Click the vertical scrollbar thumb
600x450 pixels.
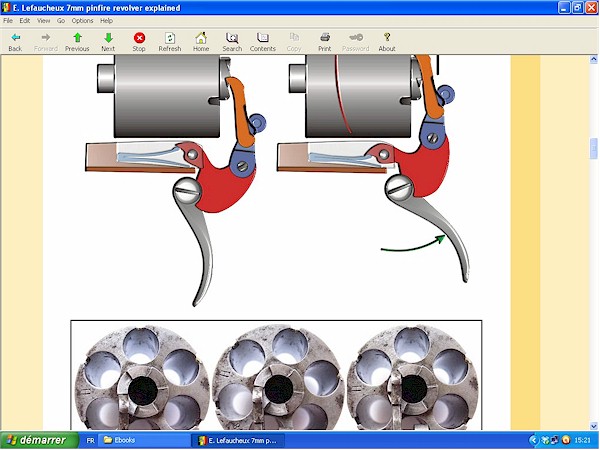click(593, 148)
